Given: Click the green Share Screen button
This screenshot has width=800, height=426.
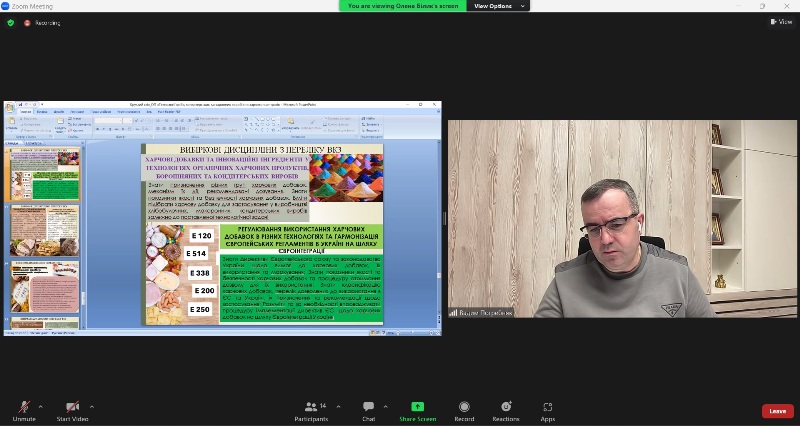Looking at the screenshot, I should 417,411.
